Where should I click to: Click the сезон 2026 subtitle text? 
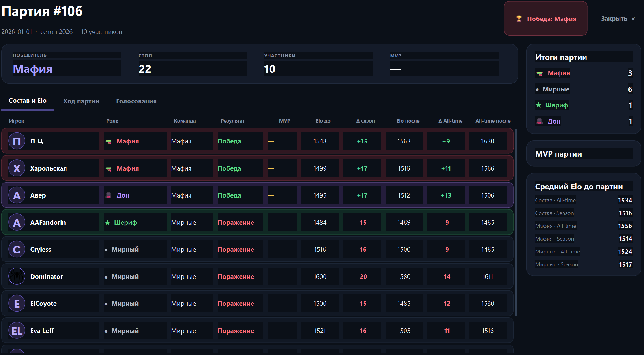click(56, 32)
